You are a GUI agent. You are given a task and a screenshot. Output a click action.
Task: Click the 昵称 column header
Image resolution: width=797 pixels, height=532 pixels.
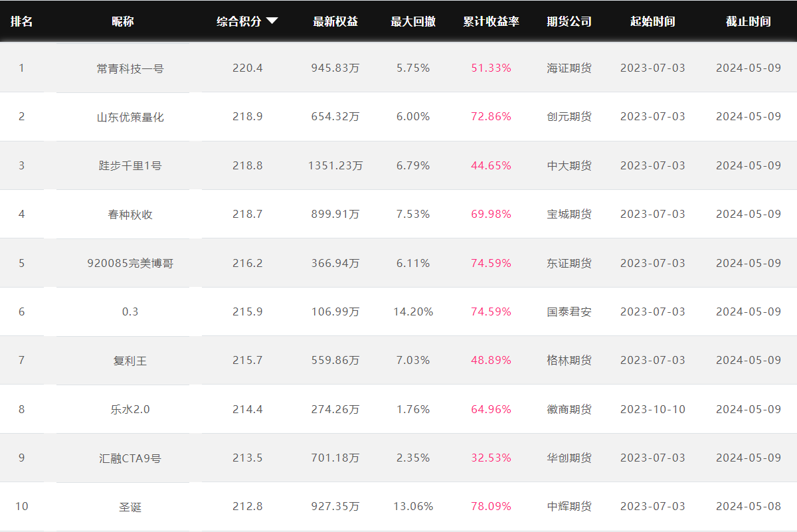(x=123, y=21)
